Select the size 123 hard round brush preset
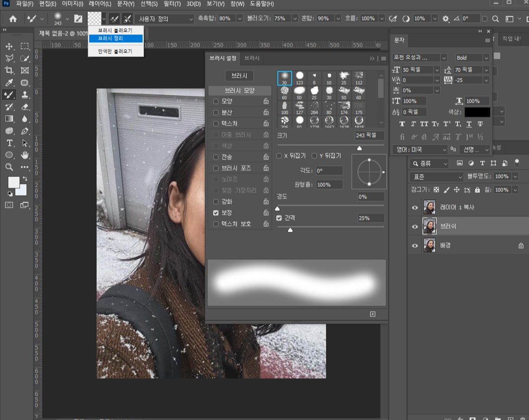529x420 pixels. pyautogui.click(x=299, y=79)
